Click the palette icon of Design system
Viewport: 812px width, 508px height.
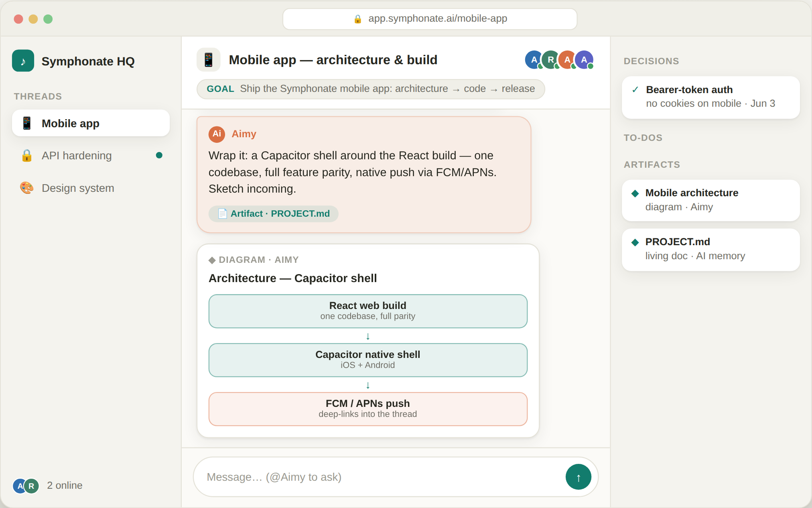[27, 188]
